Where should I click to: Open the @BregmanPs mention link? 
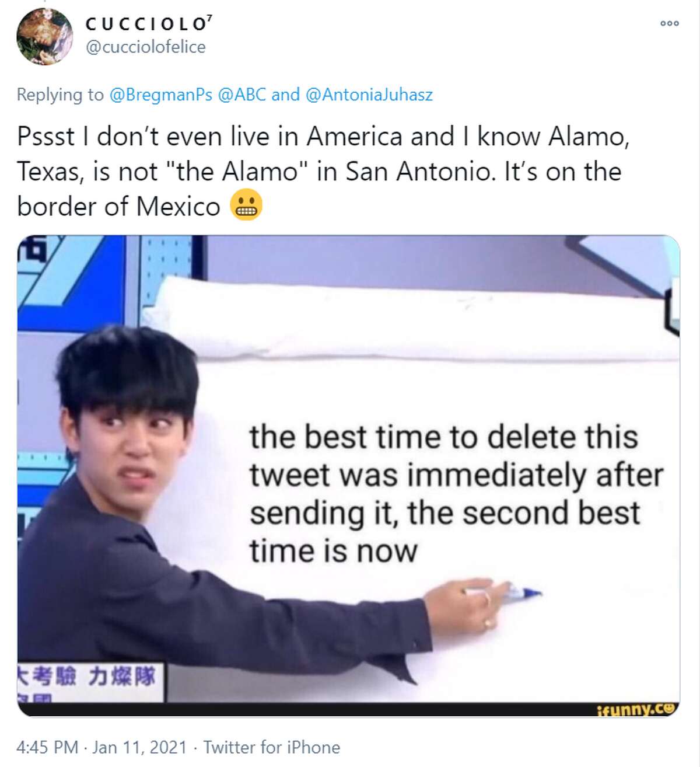click(161, 95)
